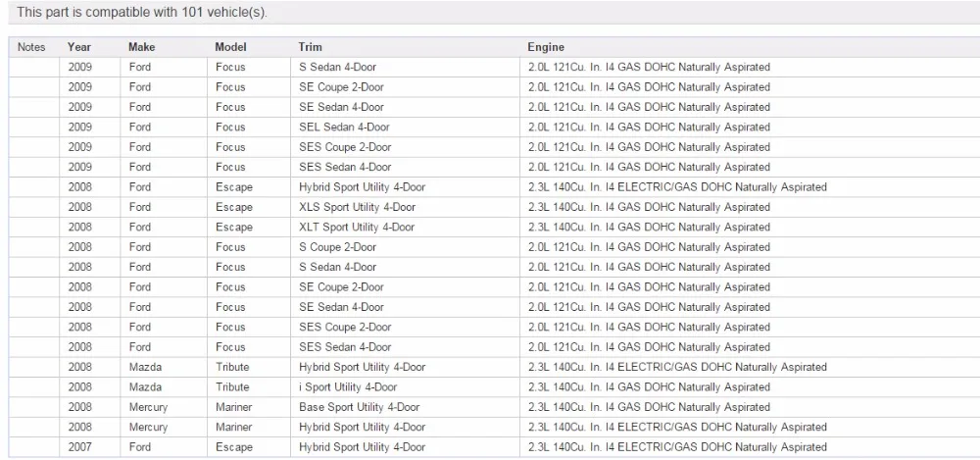Click 'Mariner' model in the Mercury Hybrid row
980x460 pixels.
pos(234,428)
